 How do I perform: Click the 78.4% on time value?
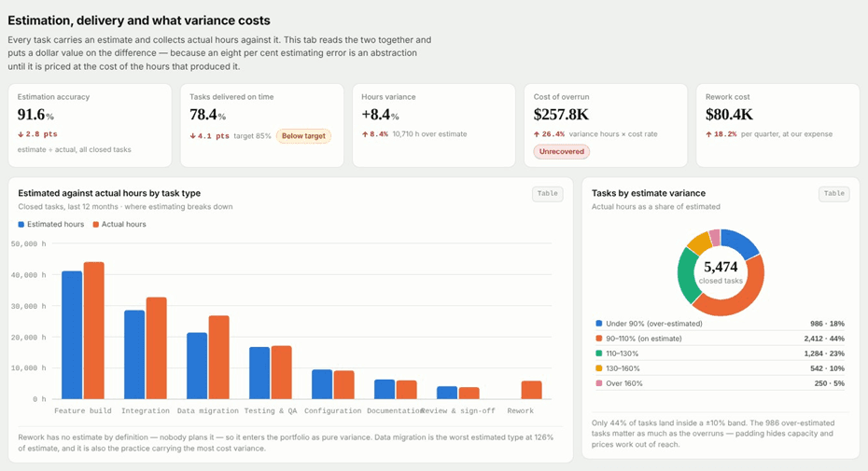click(x=207, y=115)
